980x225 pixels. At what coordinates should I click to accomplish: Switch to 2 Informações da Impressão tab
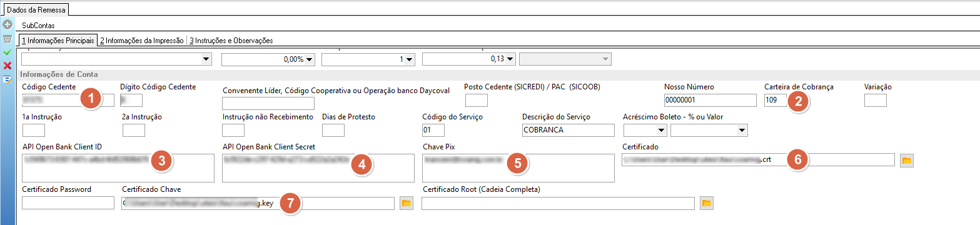pyautogui.click(x=141, y=41)
